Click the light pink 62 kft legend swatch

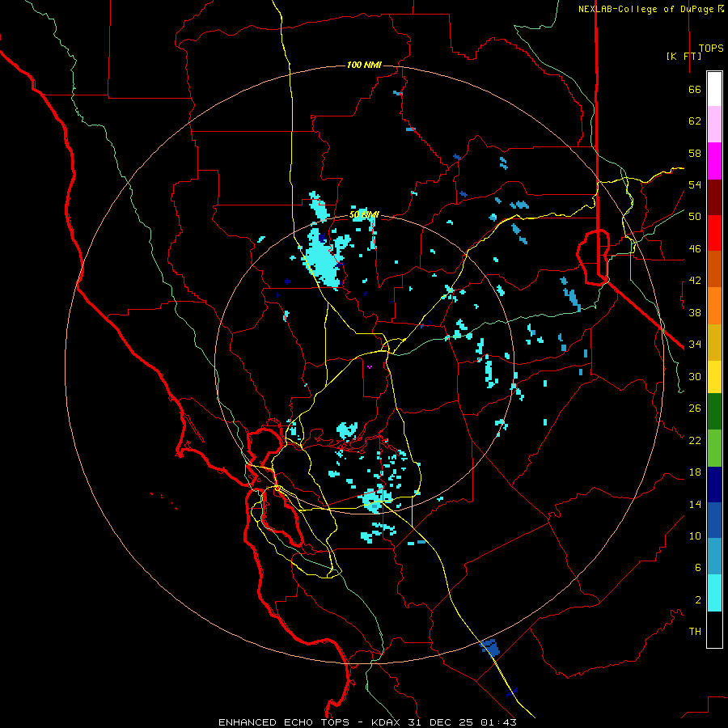714,124
